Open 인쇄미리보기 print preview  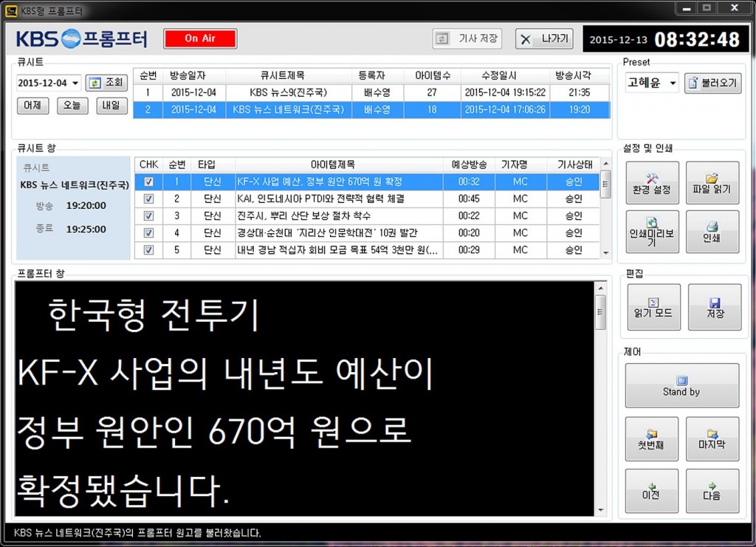653,232
